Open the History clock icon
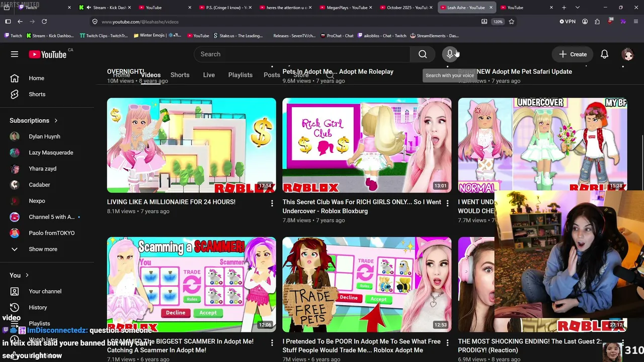 click(x=15, y=307)
